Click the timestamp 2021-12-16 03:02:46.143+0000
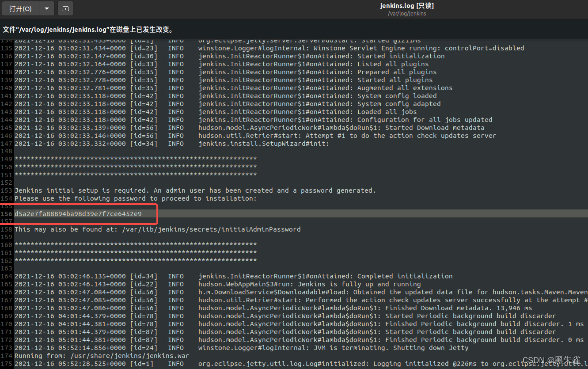Image resolution: width=588 pixels, height=369 pixels. (70, 284)
